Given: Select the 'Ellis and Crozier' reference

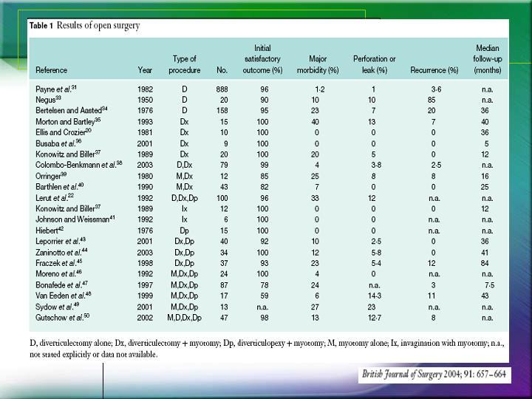Looking at the screenshot, I should point(64,132).
